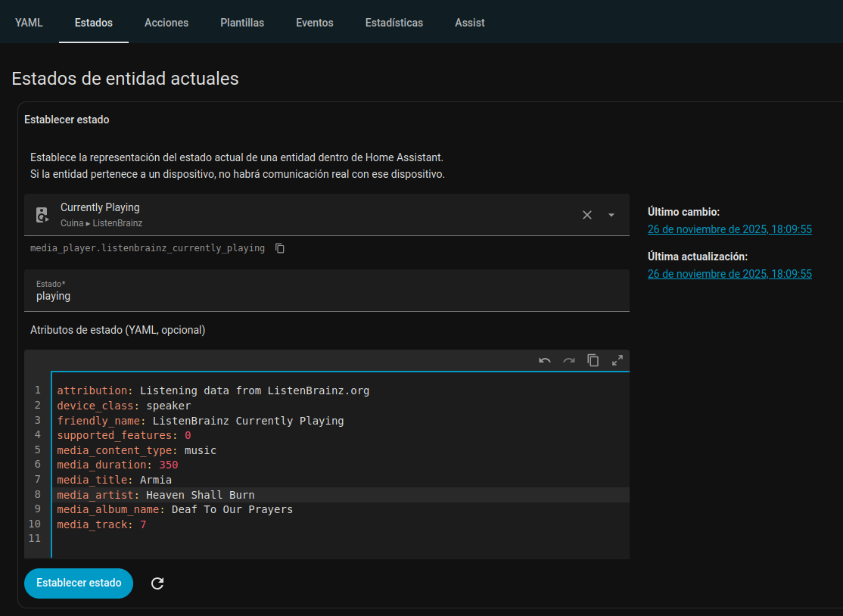The image size is (843, 616).
Task: Click into the Estado field showing playing
Action: [326, 296]
